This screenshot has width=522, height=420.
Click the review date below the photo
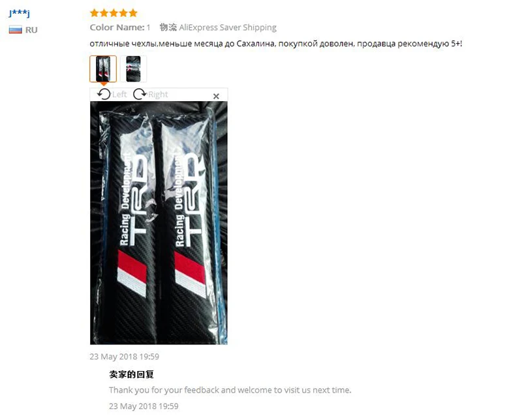(x=124, y=357)
